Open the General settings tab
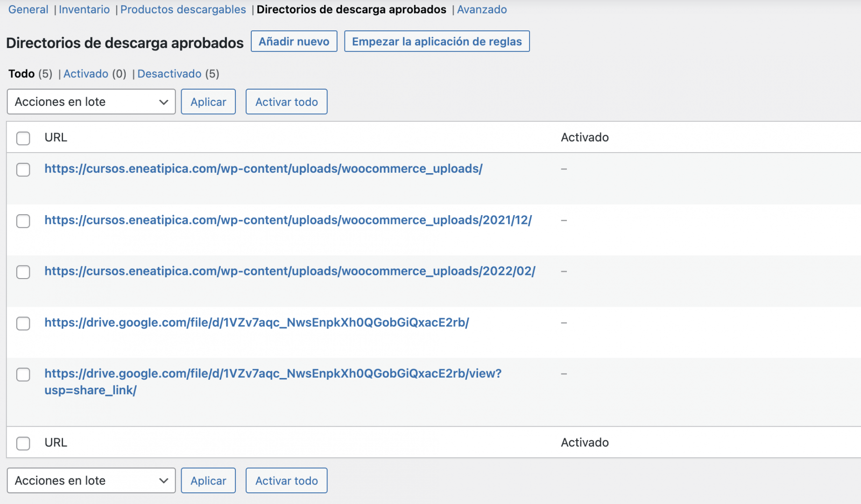 tap(28, 9)
